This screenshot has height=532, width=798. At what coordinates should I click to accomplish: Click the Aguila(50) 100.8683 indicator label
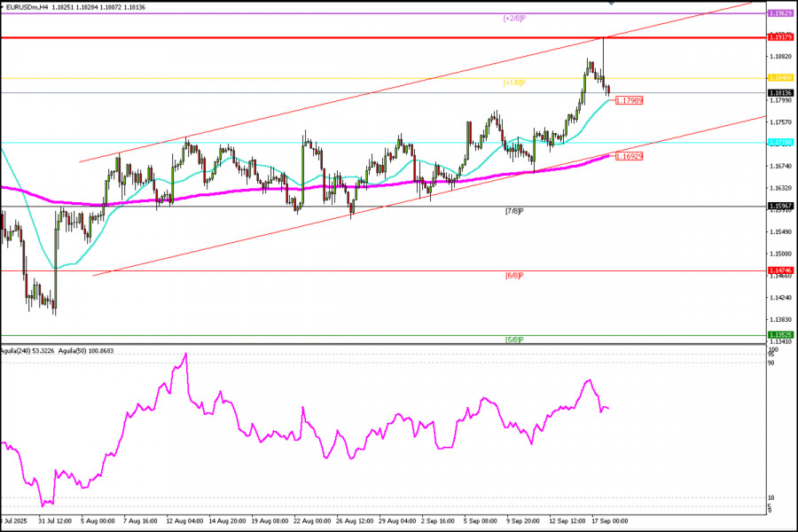coord(86,351)
